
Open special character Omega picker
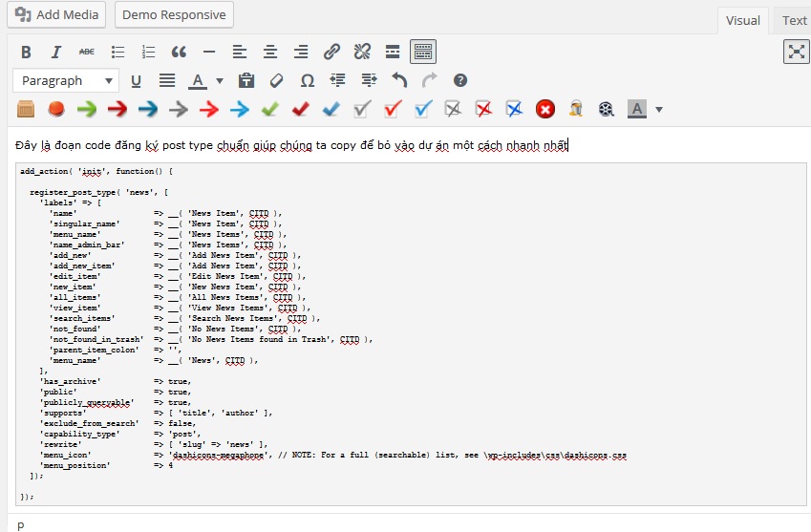pyautogui.click(x=308, y=80)
